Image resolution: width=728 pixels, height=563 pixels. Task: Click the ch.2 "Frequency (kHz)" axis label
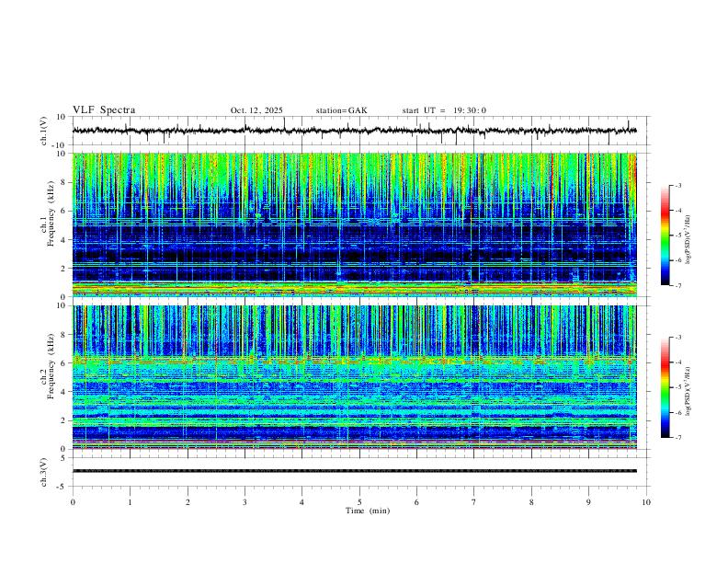tap(51, 366)
